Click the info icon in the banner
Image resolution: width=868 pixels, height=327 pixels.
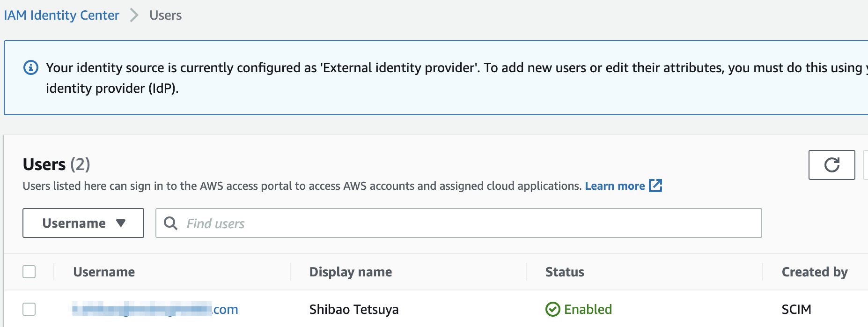click(31, 68)
